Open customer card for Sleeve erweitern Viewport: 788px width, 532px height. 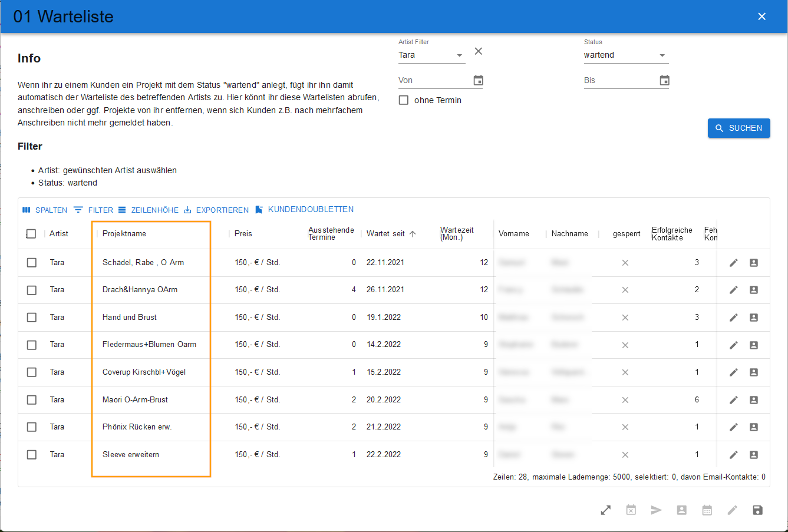pyautogui.click(x=754, y=455)
